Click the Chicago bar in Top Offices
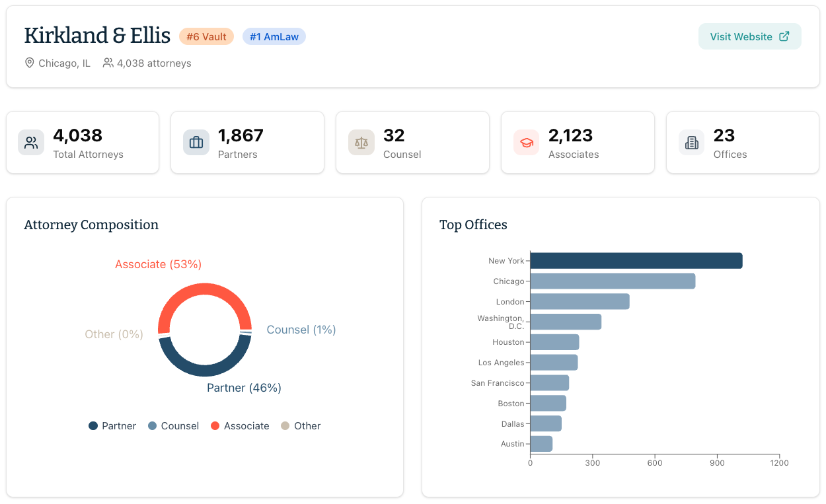Image resolution: width=826 pixels, height=504 pixels. [x=613, y=281]
